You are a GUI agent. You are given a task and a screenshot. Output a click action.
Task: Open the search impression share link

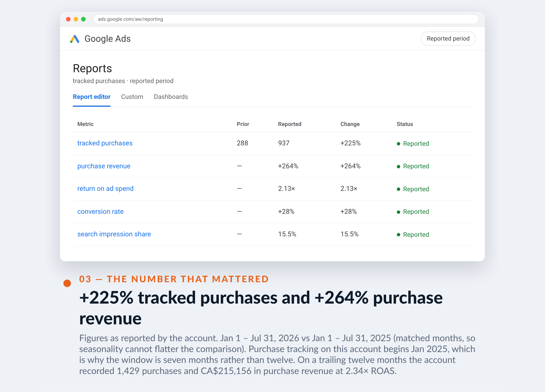pos(114,234)
